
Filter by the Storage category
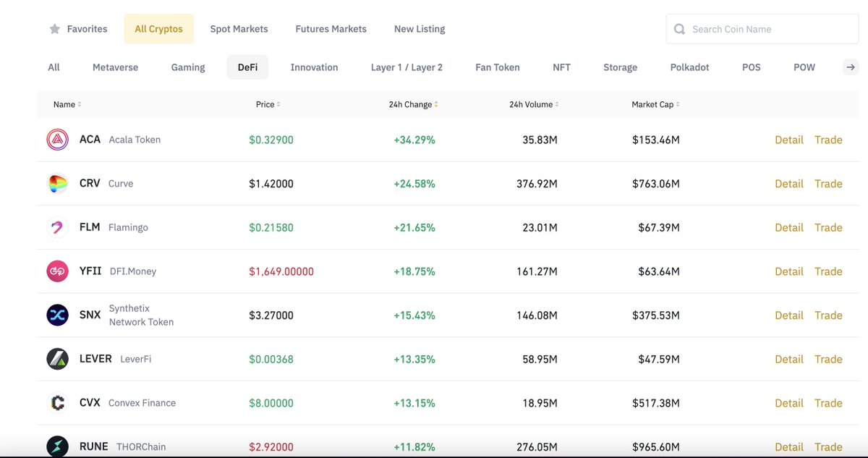pos(621,67)
